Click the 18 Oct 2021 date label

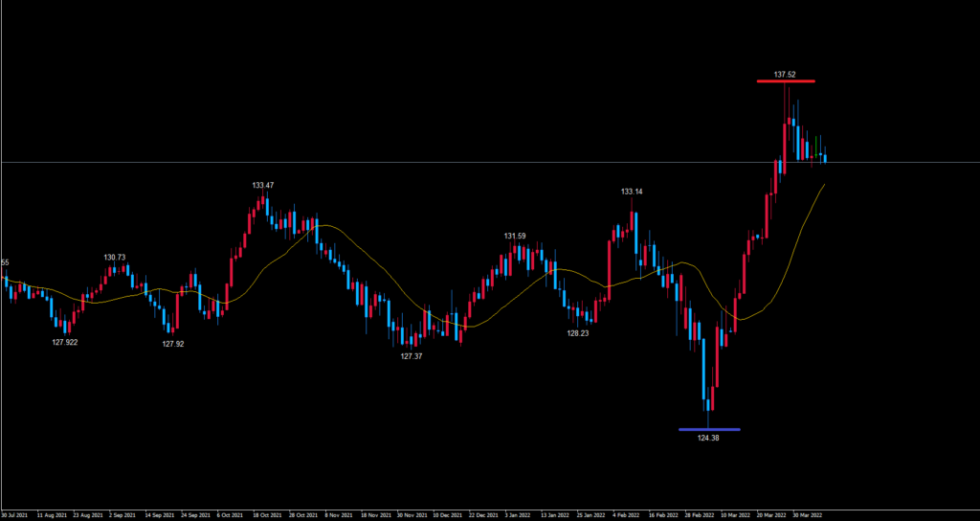[268, 514]
